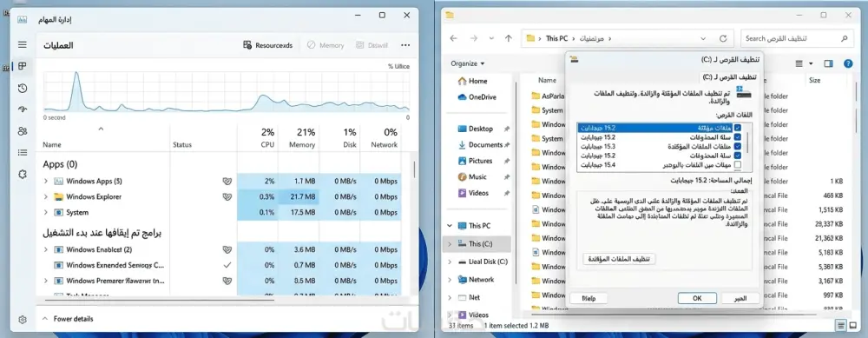
Task: Refresh the File Explorer address bar
Action: click(722, 38)
